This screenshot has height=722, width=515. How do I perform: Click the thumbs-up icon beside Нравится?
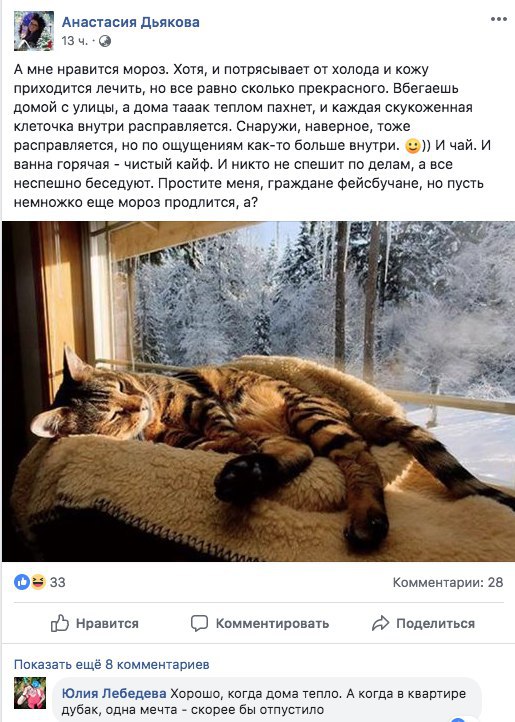point(60,623)
